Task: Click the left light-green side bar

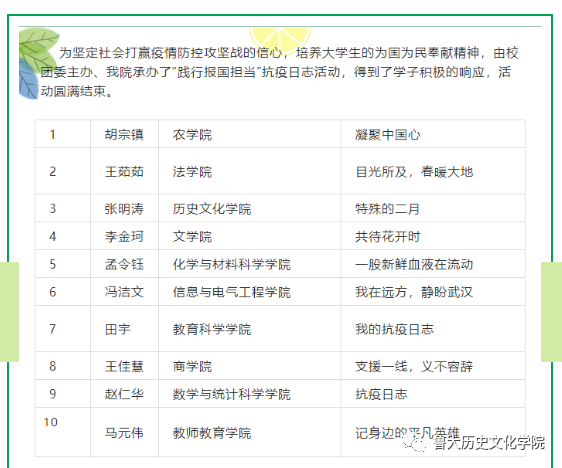Action: (9, 312)
